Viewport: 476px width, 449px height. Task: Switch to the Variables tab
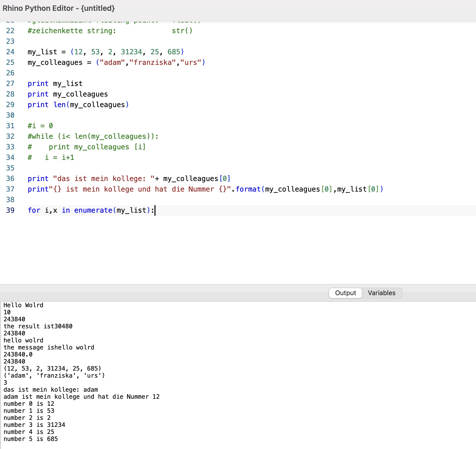point(381,293)
